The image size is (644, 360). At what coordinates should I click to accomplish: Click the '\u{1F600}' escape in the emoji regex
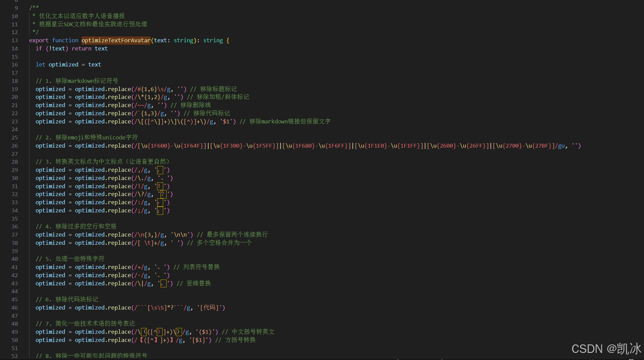coord(155,145)
